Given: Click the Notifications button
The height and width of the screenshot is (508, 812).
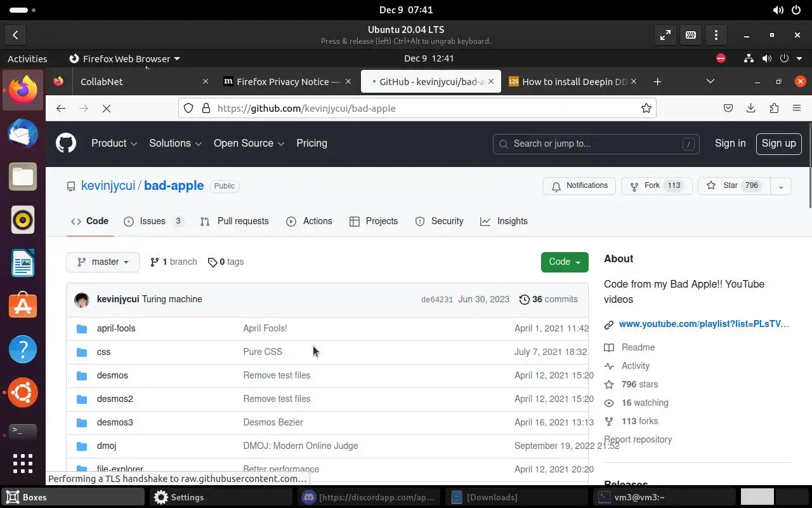Looking at the screenshot, I should pos(580,186).
